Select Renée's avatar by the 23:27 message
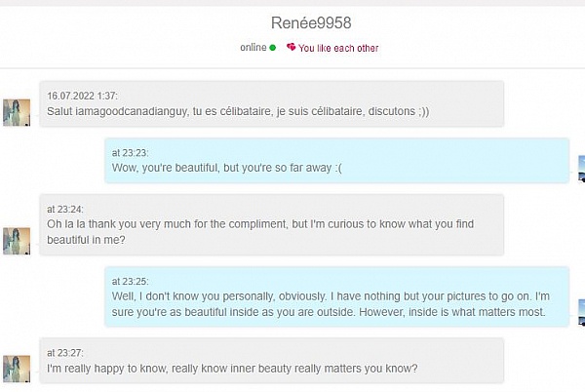 coord(17,368)
